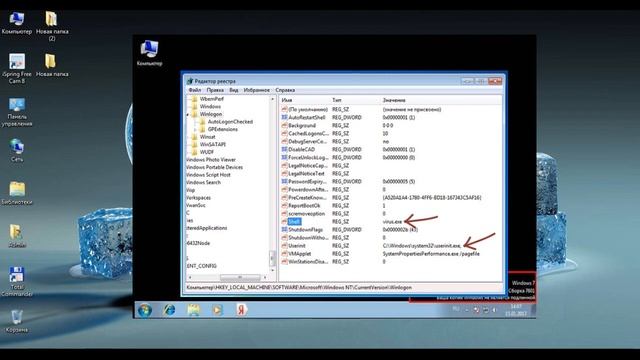The image size is (640, 360).
Task: Click the folder icon of the WinSATAPI key
Action: tap(195, 144)
